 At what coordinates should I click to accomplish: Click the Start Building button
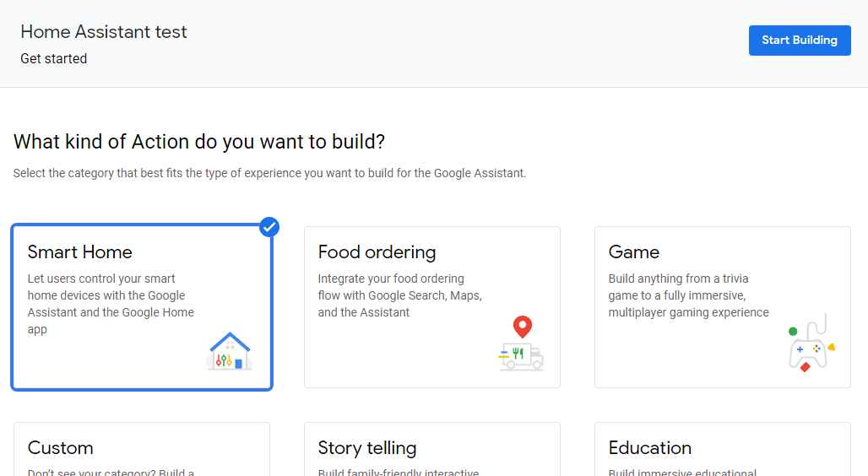point(799,41)
